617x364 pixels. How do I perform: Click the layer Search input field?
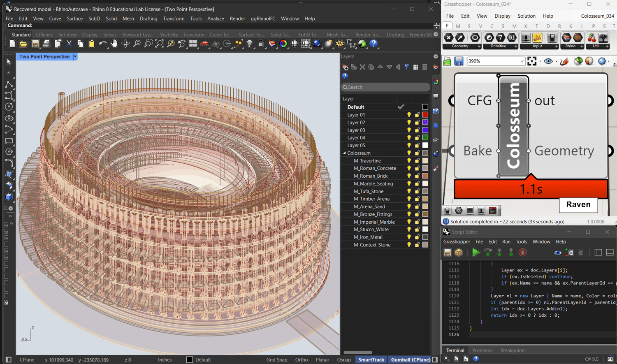coord(386,87)
